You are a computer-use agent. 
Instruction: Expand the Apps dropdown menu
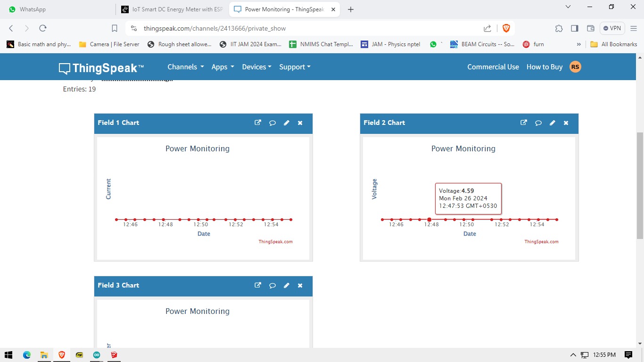point(223,67)
